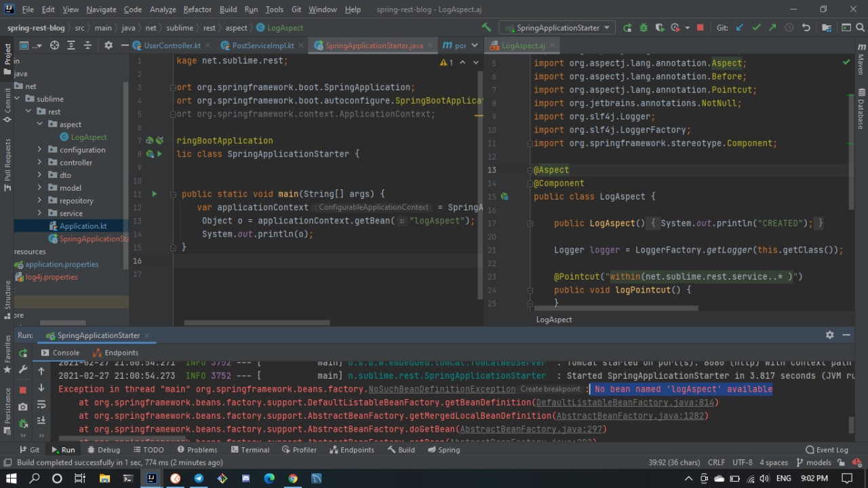
Task: Click Expand All icon in the Project panel
Action: click(x=71, y=45)
